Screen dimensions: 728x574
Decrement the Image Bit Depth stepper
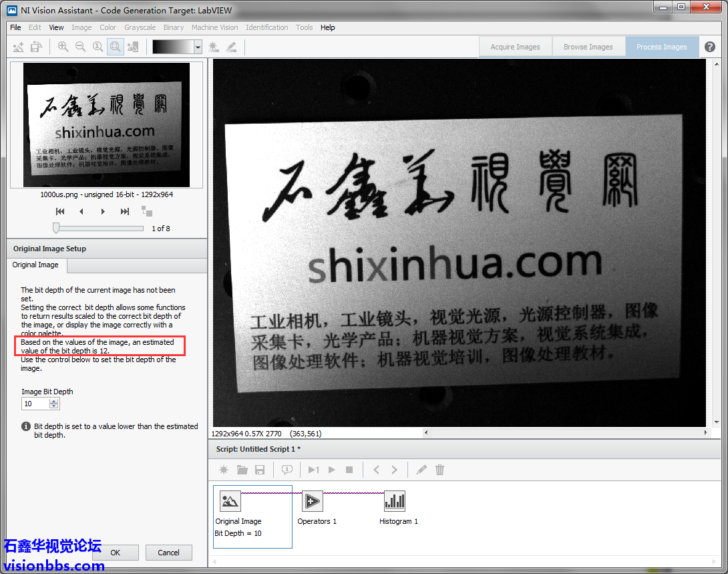tap(54, 407)
